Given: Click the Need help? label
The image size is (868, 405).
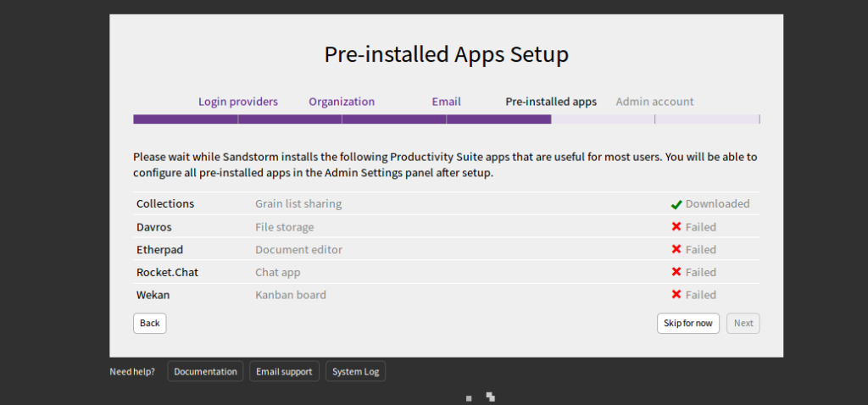Looking at the screenshot, I should pyautogui.click(x=132, y=372).
